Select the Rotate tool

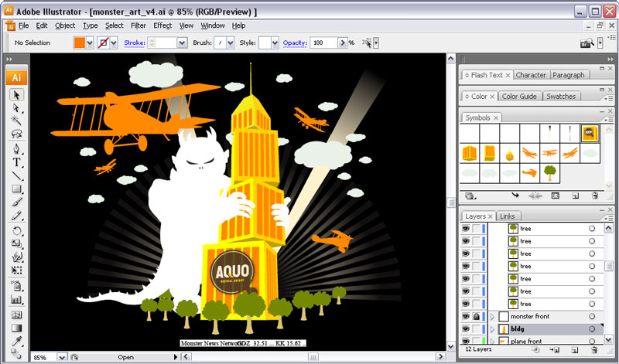(x=16, y=231)
